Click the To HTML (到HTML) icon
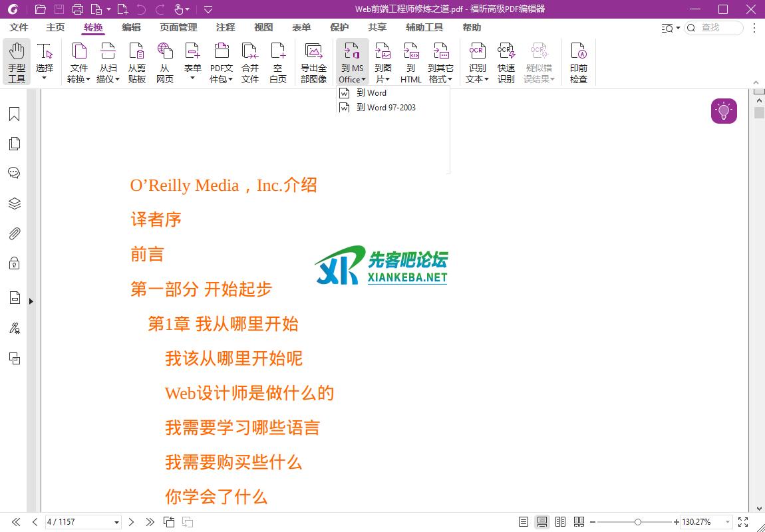The height and width of the screenshot is (532, 765). coord(411,62)
